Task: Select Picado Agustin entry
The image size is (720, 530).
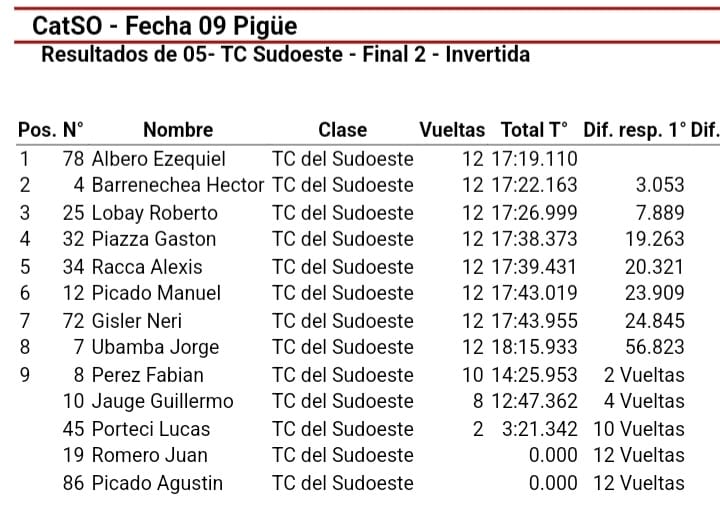Action: point(157,483)
